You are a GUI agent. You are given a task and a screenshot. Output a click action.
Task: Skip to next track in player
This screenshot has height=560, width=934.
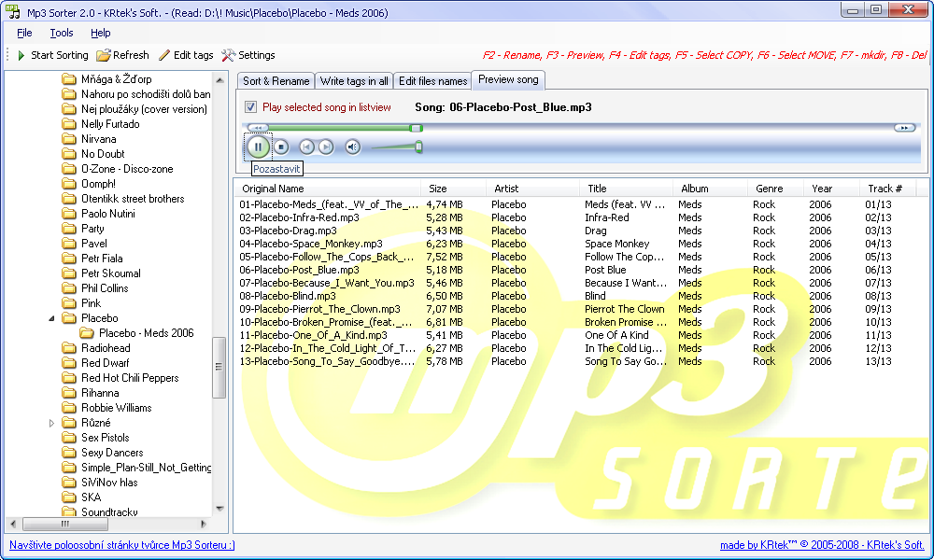pos(326,147)
